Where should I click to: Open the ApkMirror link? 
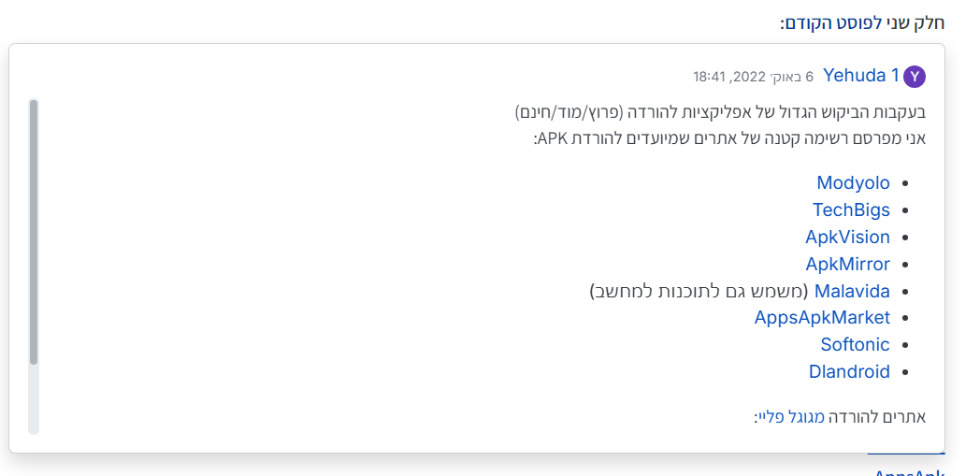click(x=847, y=265)
